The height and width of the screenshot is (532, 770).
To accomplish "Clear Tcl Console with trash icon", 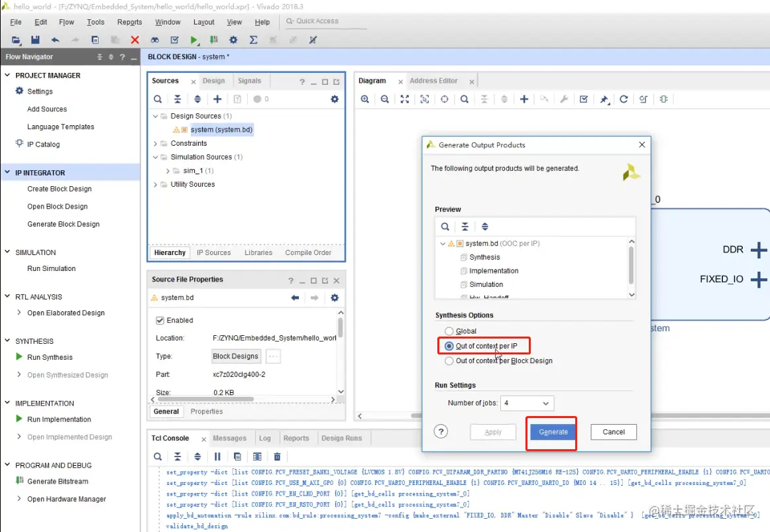I will [277, 457].
